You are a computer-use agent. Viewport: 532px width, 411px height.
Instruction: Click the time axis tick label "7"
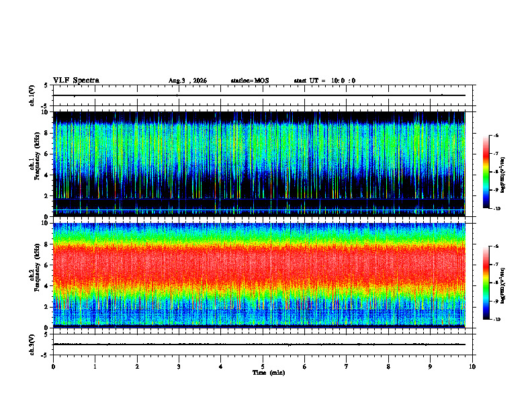click(x=347, y=367)
